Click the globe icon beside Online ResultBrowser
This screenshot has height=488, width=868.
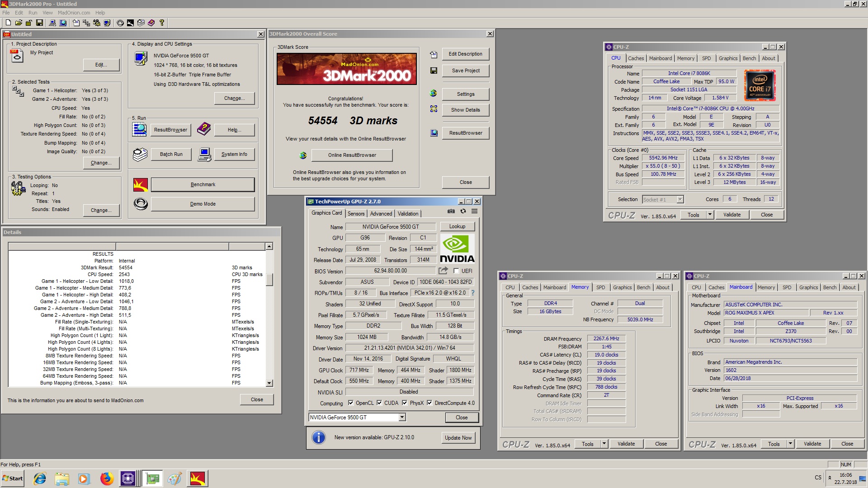(x=303, y=155)
